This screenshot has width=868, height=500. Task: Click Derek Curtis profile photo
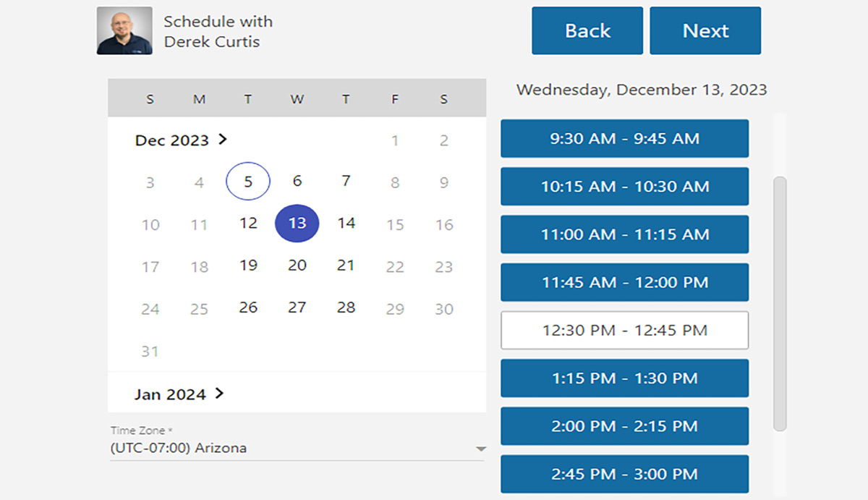coord(124,31)
